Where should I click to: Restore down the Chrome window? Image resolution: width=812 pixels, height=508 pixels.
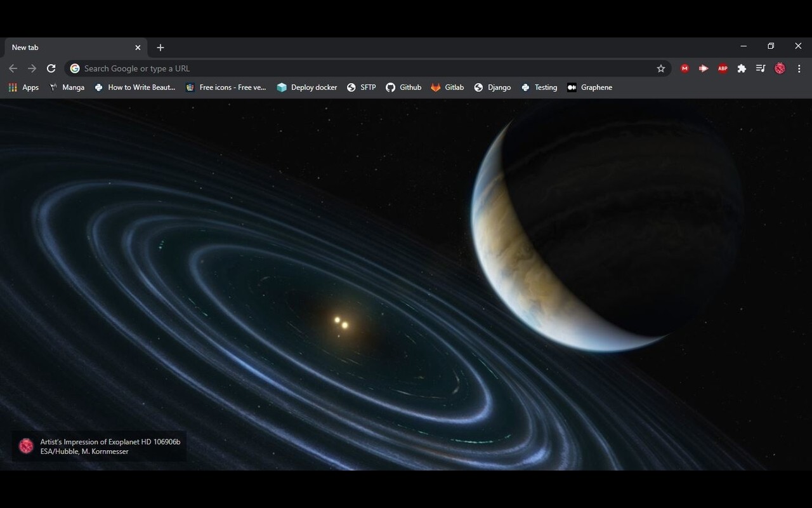(771, 46)
